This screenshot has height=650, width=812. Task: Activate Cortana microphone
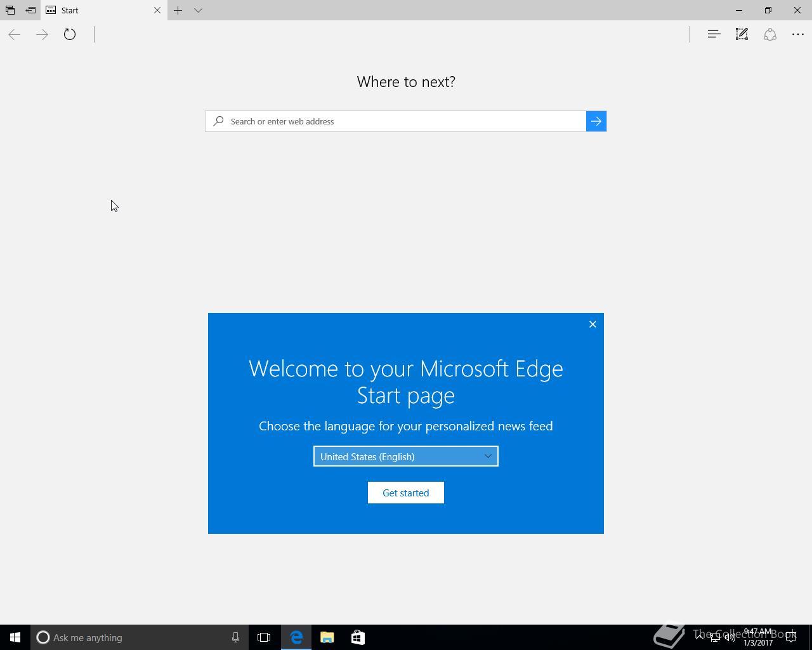[235, 637]
